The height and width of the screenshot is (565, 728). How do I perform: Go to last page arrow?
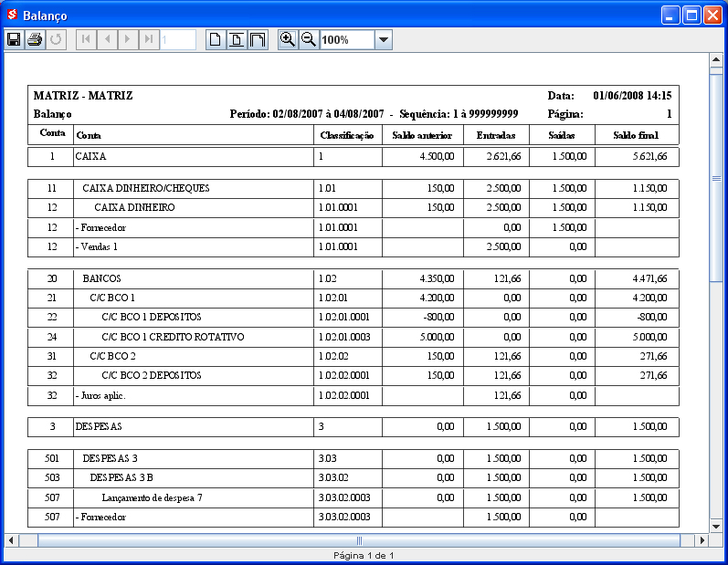pos(149,39)
